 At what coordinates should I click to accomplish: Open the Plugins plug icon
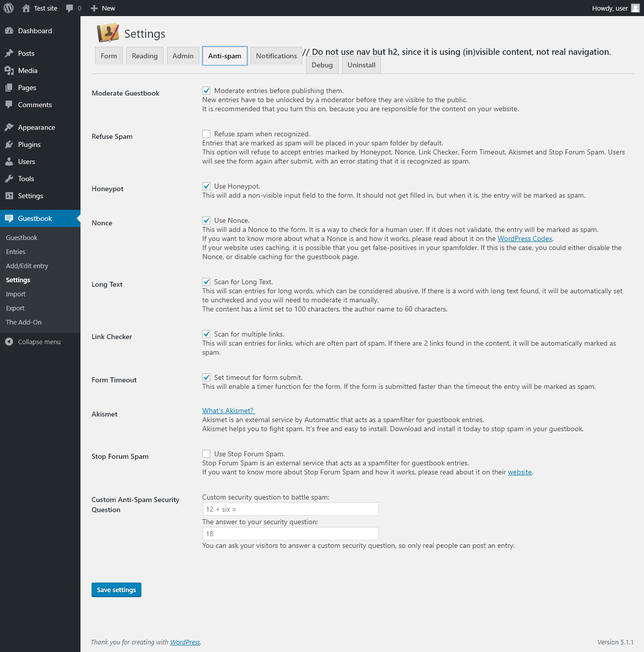tap(9, 144)
